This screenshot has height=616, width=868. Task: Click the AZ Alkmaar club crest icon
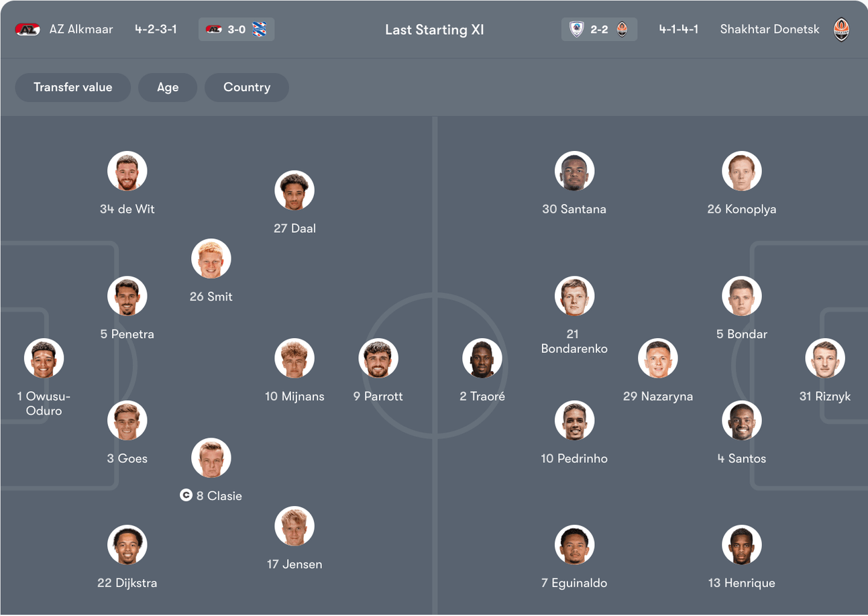click(x=28, y=30)
